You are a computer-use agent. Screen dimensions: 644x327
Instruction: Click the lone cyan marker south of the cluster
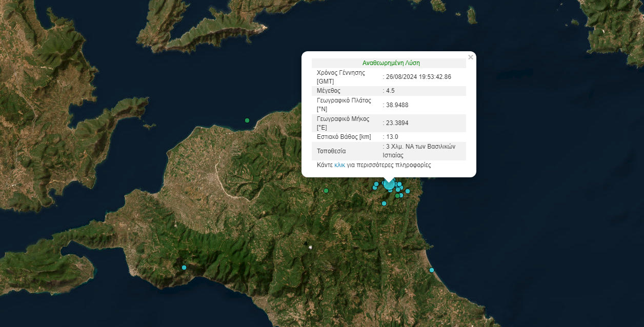[384, 203]
